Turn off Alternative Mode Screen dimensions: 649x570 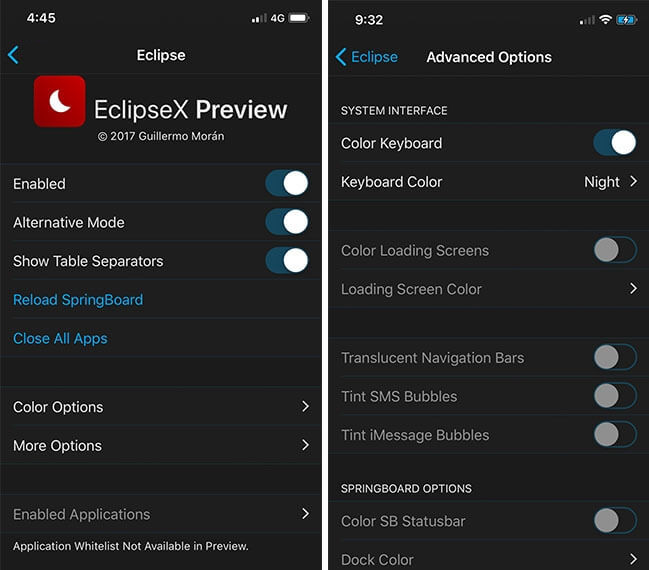click(x=287, y=222)
